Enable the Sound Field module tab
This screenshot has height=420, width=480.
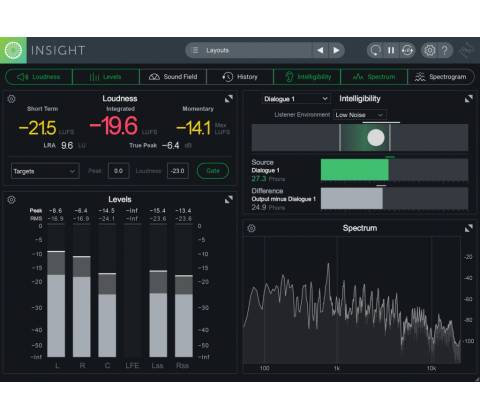(173, 77)
